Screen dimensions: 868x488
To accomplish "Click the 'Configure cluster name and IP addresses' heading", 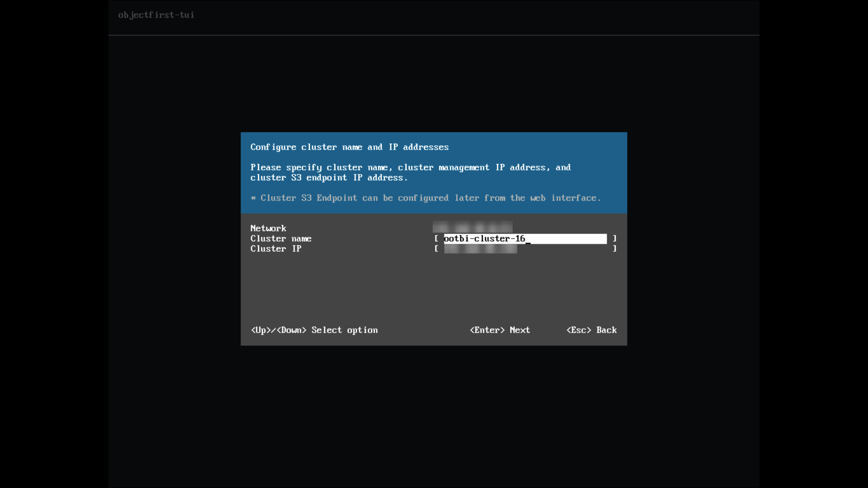I will click(349, 147).
